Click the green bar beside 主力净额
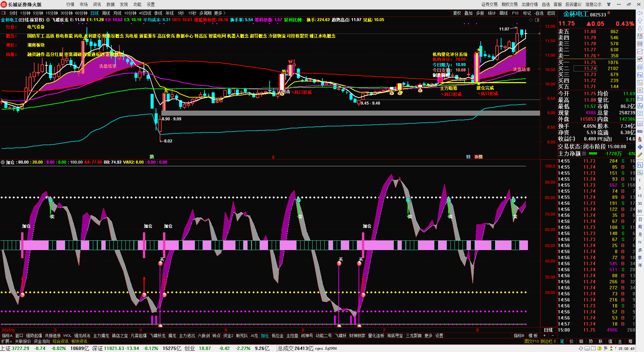 coord(593,154)
